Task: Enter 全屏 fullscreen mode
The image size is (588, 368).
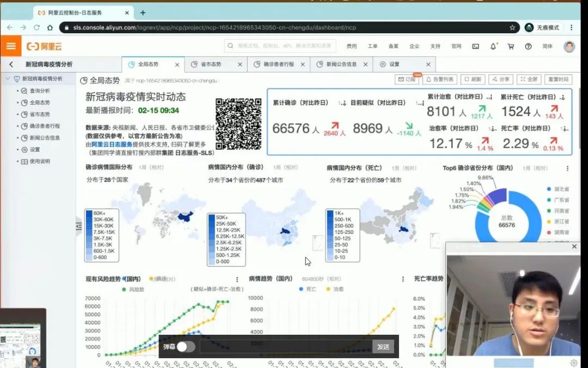Action: tap(529, 79)
